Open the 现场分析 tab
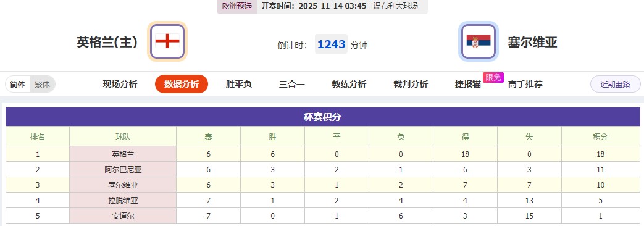Viewport: 644px width, 226px height. 120,84
